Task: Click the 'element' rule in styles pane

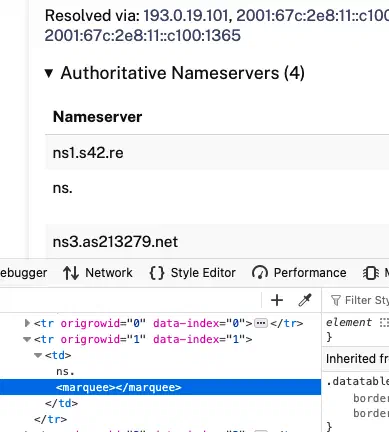Action: coord(349,322)
